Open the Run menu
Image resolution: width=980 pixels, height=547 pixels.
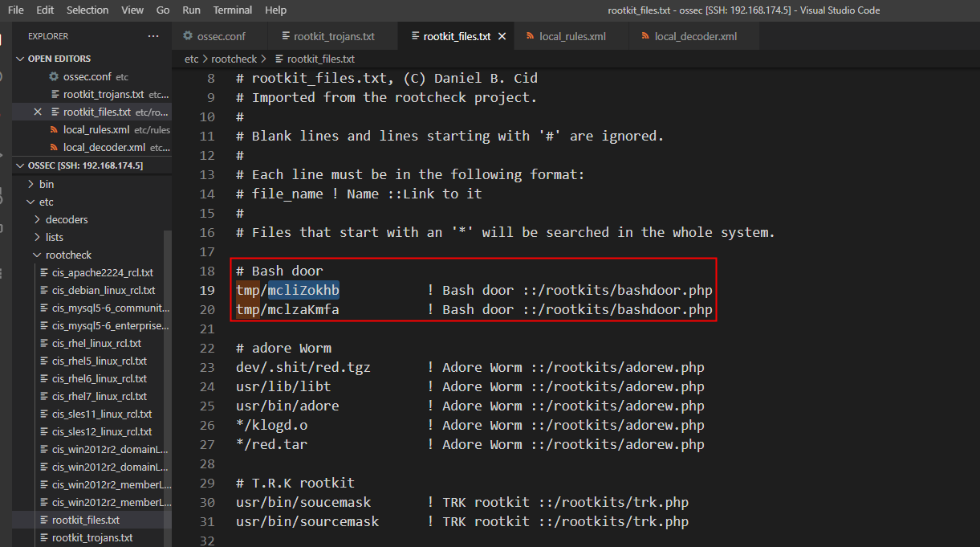(x=192, y=10)
